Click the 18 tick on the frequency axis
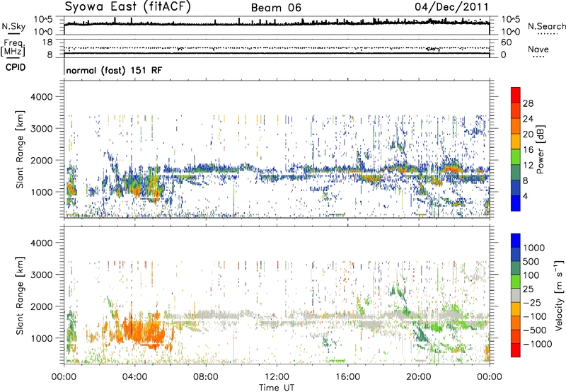The height and width of the screenshot is (392, 566). point(47,42)
